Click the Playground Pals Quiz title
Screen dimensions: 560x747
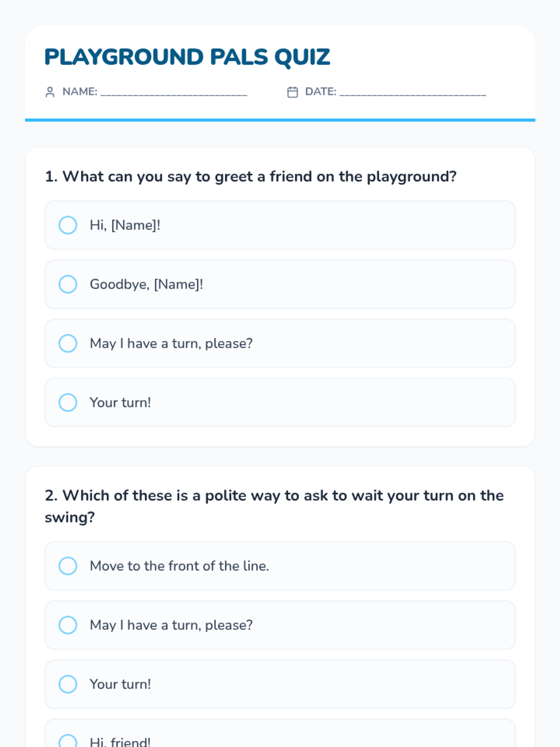click(x=187, y=57)
